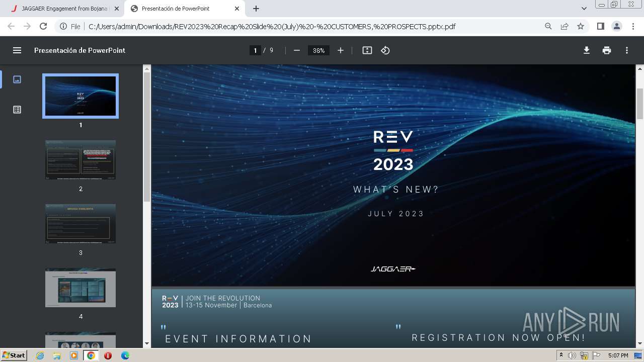Screen dimensions: 644x362
Task: Go forward in browser history
Action: point(27,26)
